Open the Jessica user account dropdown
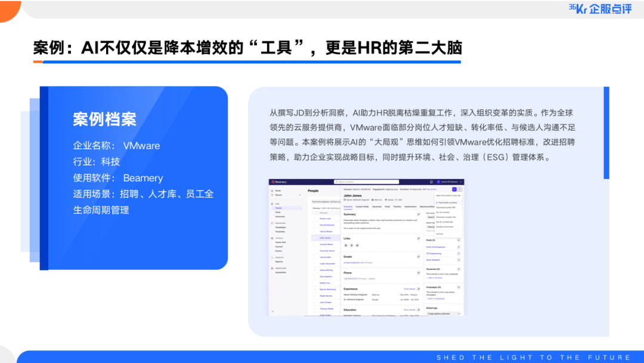 pos(461,181)
